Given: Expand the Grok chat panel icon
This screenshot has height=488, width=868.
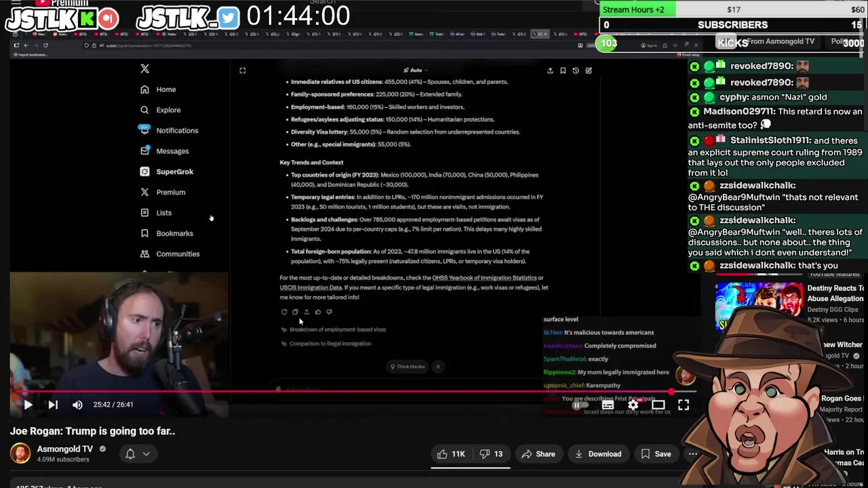Looking at the screenshot, I should (242, 70).
